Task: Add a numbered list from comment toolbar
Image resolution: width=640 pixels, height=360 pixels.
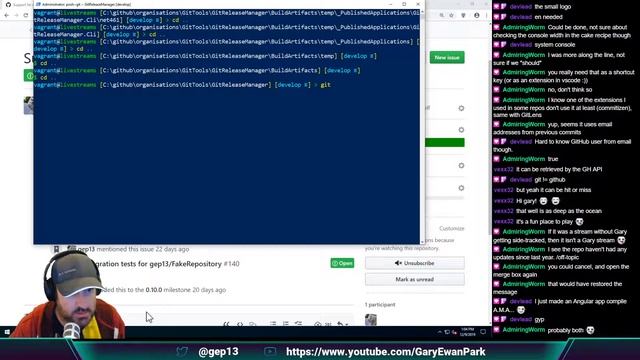Action: click(x=286, y=324)
